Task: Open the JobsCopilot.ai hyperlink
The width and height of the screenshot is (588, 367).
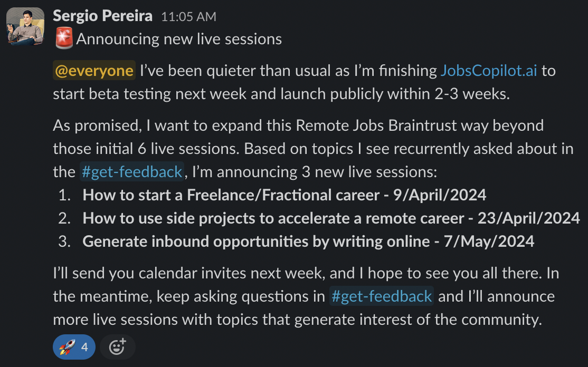Action: click(489, 71)
